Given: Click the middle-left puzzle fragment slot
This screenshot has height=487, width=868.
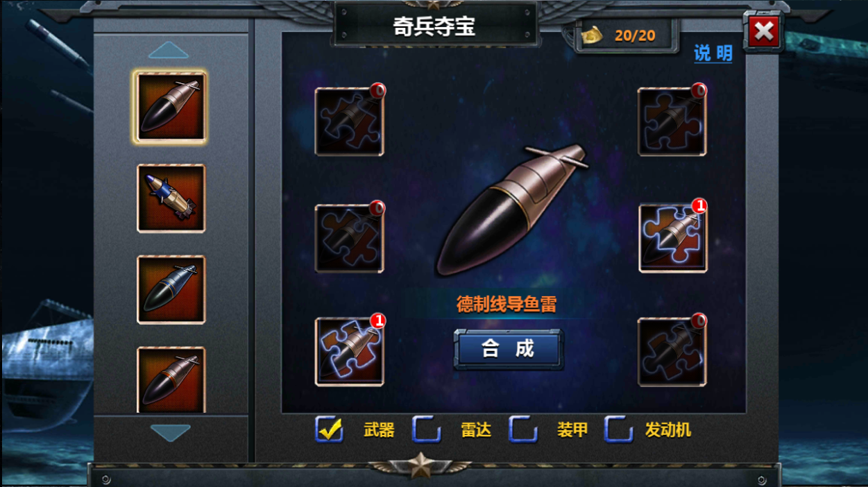Looking at the screenshot, I should click(350, 238).
